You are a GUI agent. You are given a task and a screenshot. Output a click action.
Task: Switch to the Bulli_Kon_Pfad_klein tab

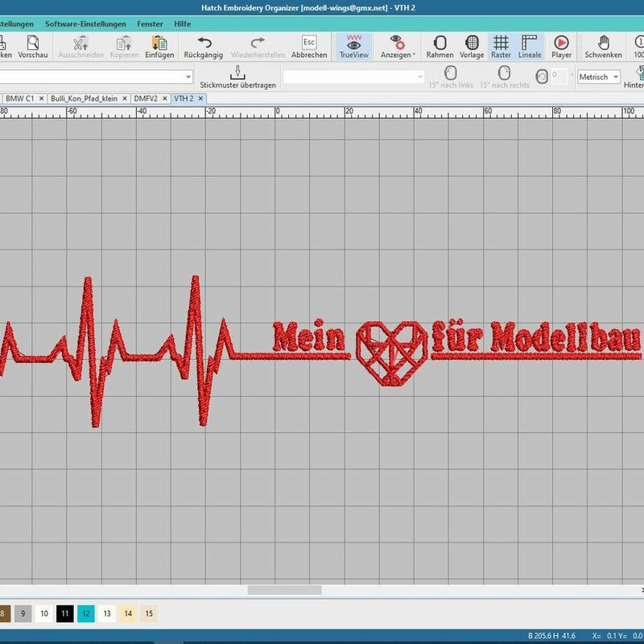pyautogui.click(x=84, y=98)
